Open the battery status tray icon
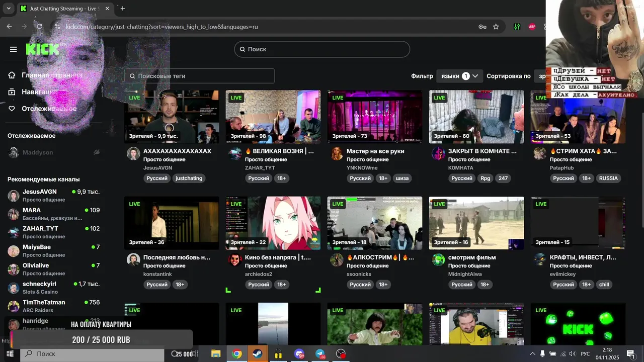 [552, 354]
